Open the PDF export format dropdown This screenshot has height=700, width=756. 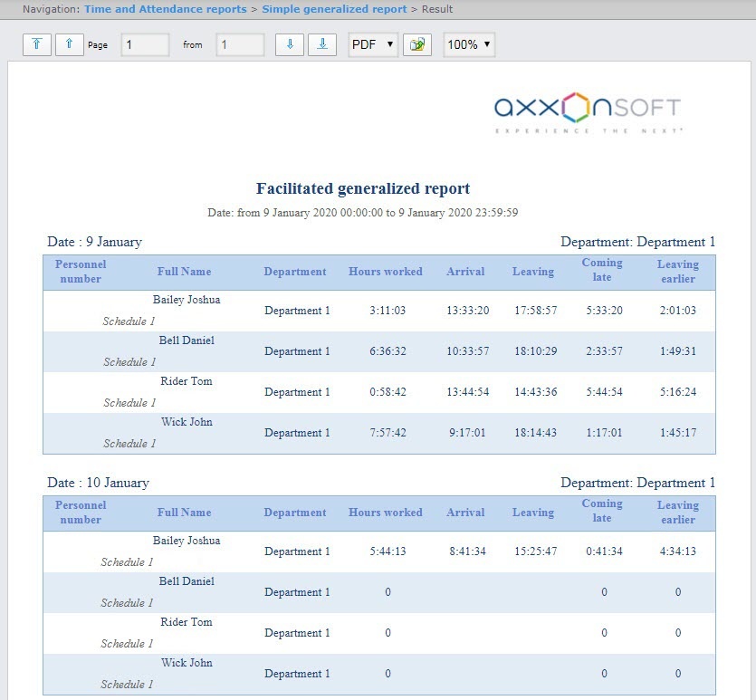pyautogui.click(x=373, y=44)
